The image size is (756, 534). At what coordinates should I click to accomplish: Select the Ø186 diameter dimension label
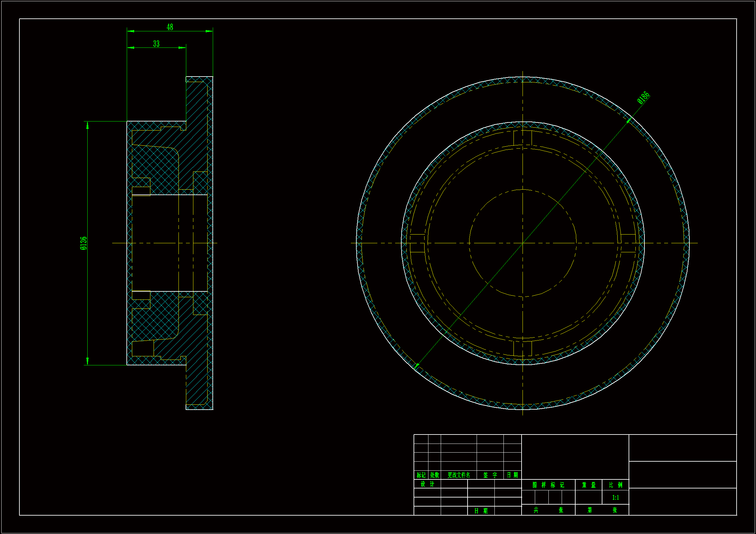(643, 98)
